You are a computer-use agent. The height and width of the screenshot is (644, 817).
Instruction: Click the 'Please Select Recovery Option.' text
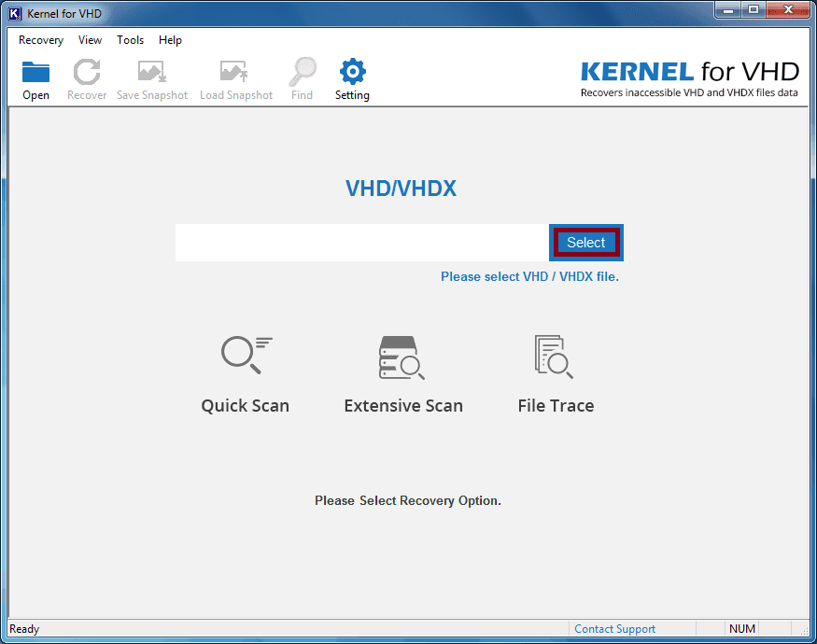[x=408, y=500]
